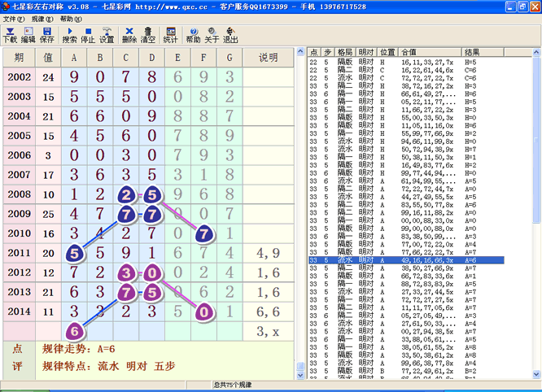Click the purple circled 0 in row 2014
The image size is (542, 392).
coord(204,312)
